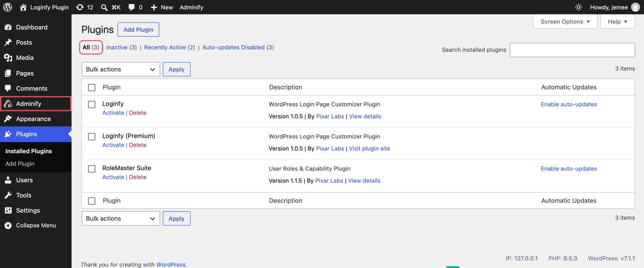Visit plugin site for Loginfy (Premium)
644x268 pixels.
369,149
